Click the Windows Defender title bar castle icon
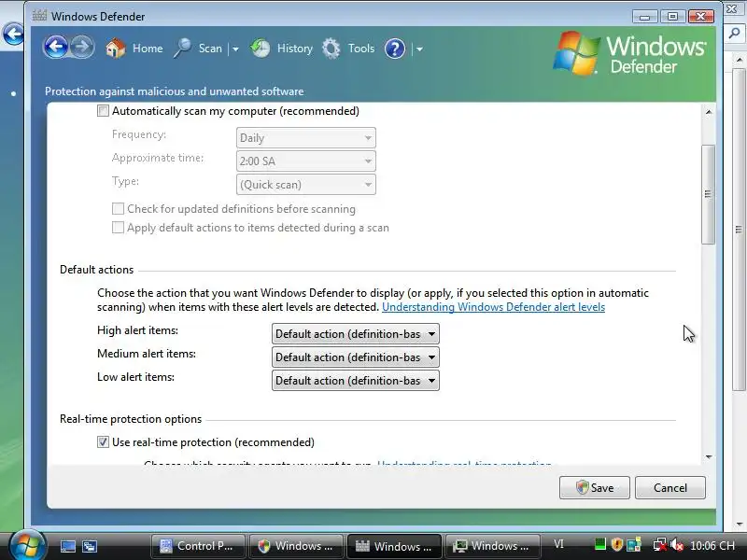The width and height of the screenshot is (747, 560). 39,16
